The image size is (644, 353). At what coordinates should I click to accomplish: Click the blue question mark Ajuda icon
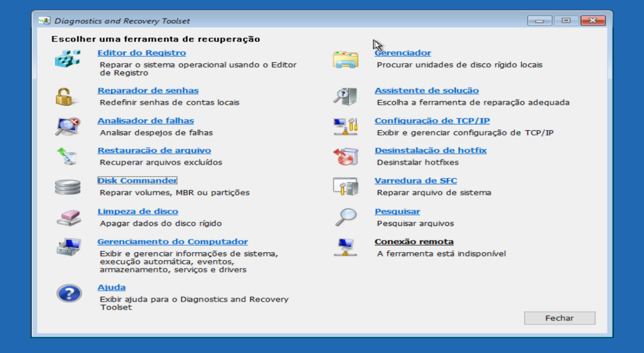[x=69, y=294]
